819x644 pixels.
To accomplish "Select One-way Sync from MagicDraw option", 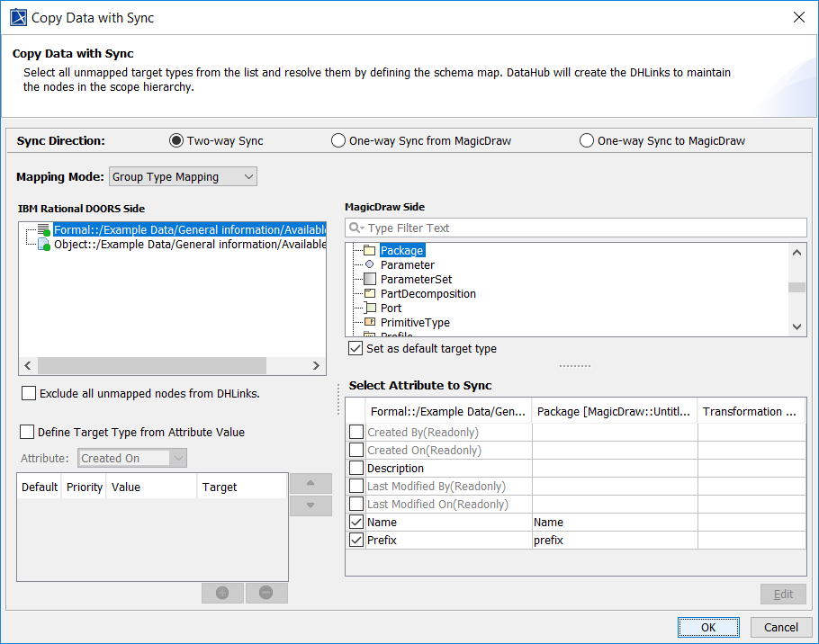I will pos(338,141).
